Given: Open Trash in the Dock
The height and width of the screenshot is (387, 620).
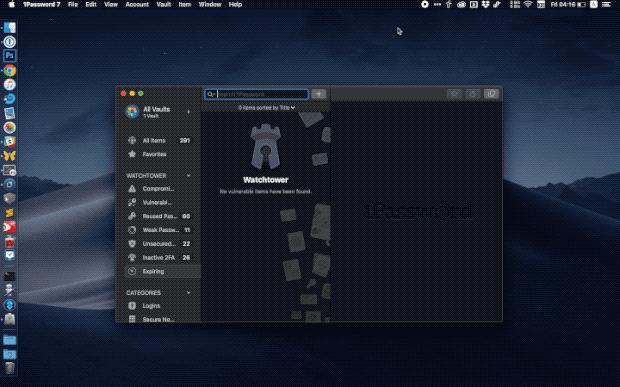Looking at the screenshot, I should [9, 368].
